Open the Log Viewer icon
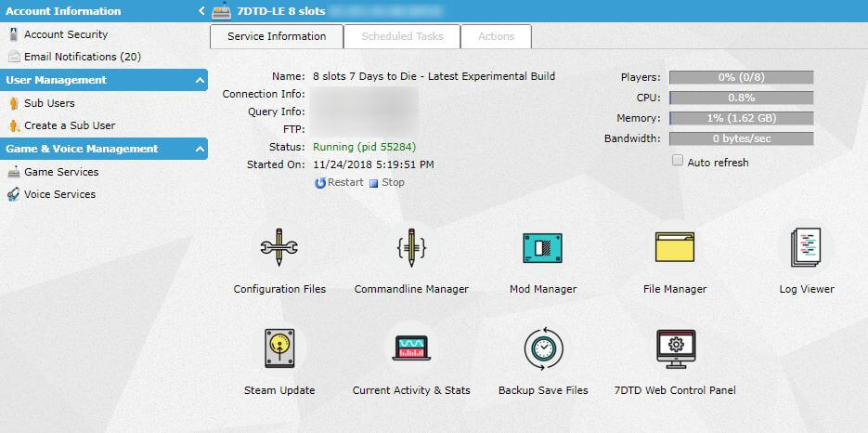 click(806, 248)
